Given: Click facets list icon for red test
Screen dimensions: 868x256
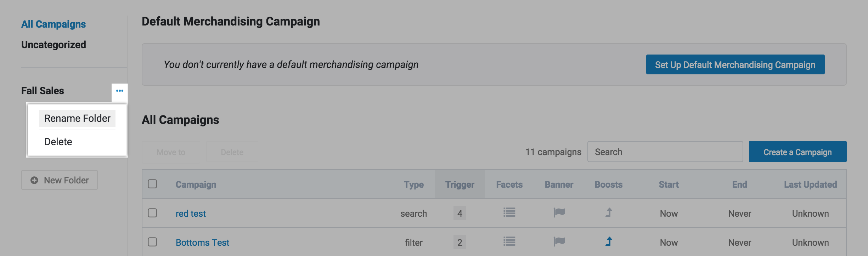Looking at the screenshot, I should tap(509, 213).
